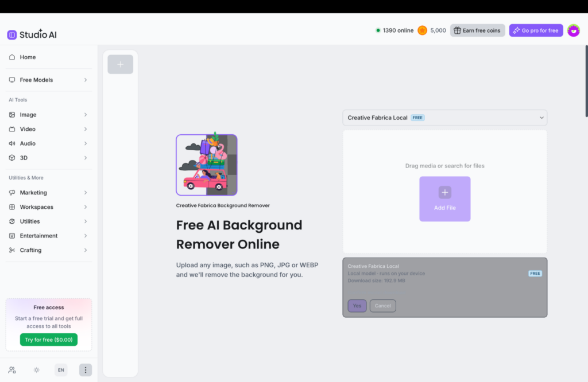Click the orange coin balance icon
The image size is (588, 382).
click(x=422, y=30)
